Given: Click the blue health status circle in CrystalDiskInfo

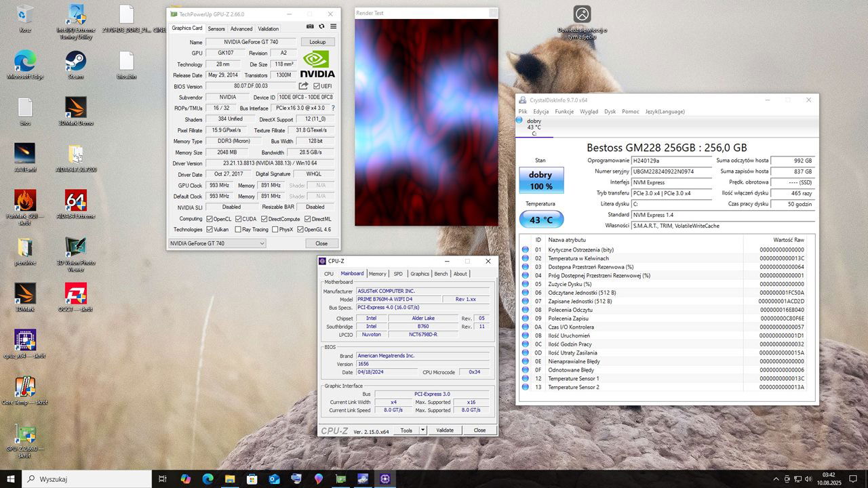Looking at the screenshot, I should [519, 121].
